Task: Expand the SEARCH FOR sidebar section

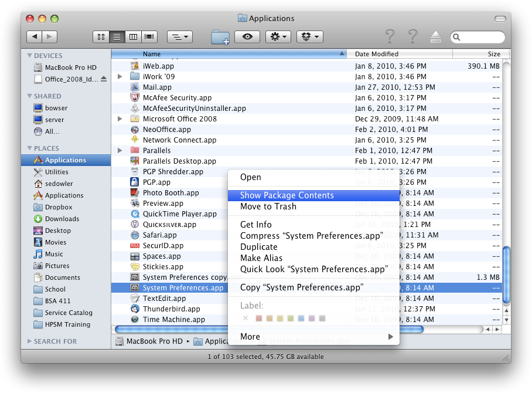Action: pos(29,341)
